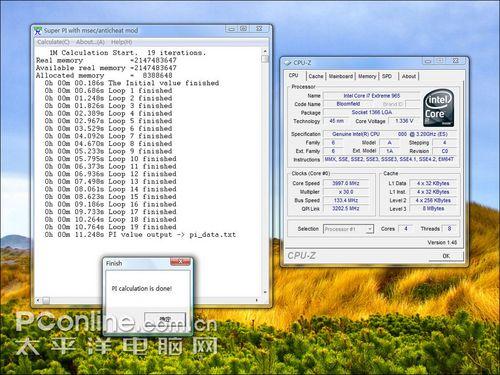Confirm the Finish dialog button
This screenshot has height=375, width=500.
(165, 319)
